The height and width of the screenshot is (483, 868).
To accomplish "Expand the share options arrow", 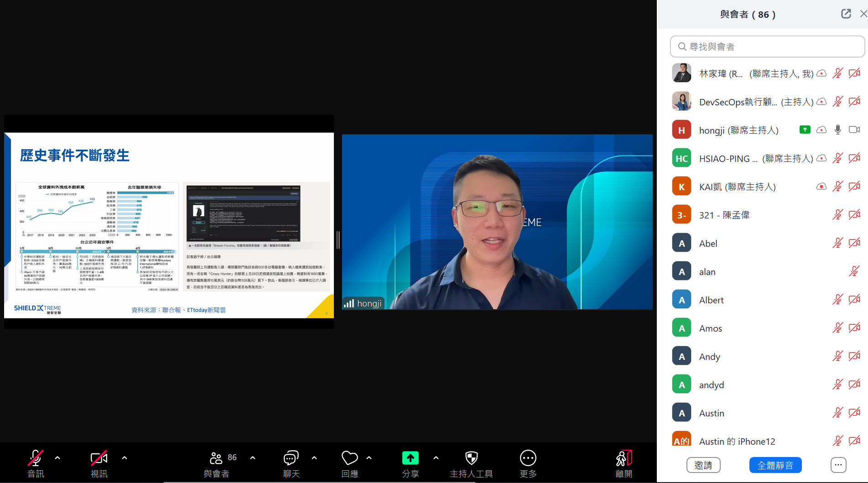I will pos(436,458).
